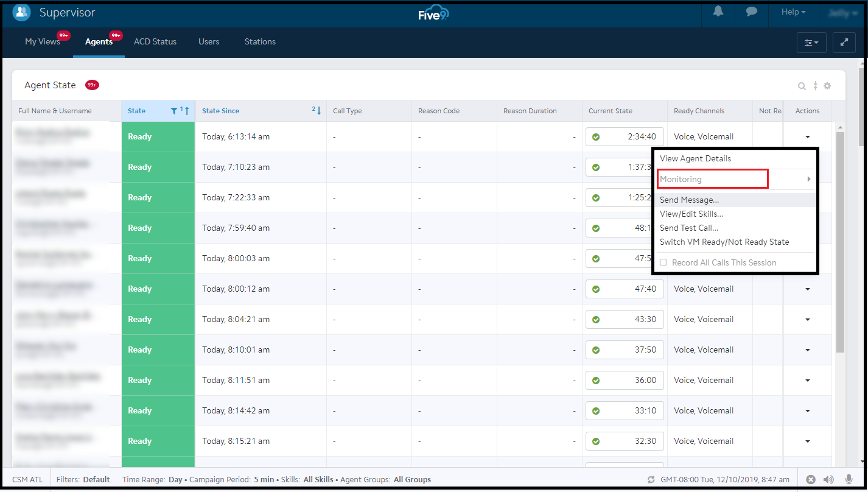This screenshot has width=868, height=492.
Task: Click the Agent State panel settings gear
Action: coord(827,86)
